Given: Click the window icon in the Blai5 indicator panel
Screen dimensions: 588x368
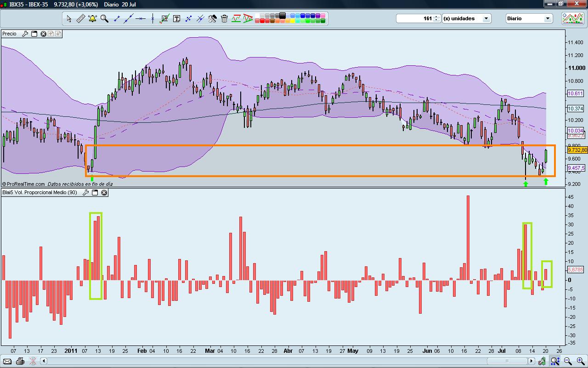Looking at the screenshot, I should pos(95,192).
